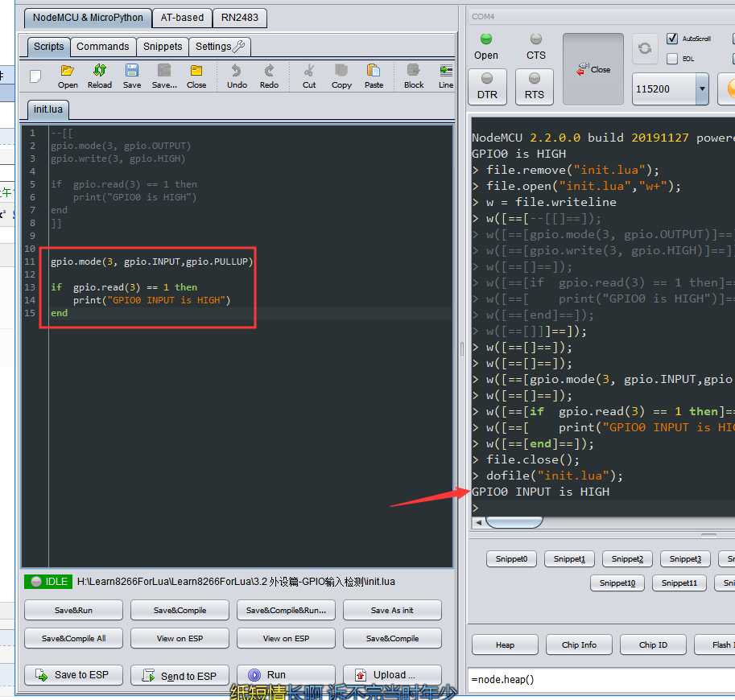Uncheck the AutoScroll checkbox
This screenshot has width=735, height=700.
tap(671, 39)
